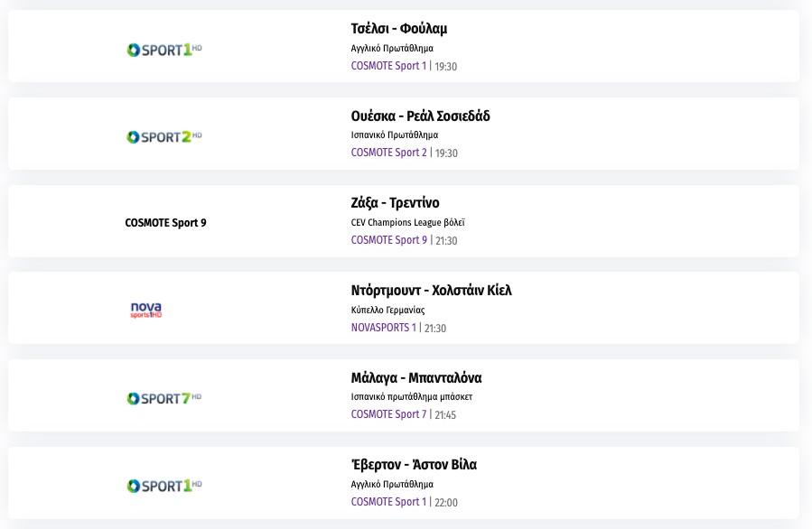The width and height of the screenshot is (812, 529).
Task: Open the Ουέσκα - Ρεάλ Σοσιεδάδ match
Action: 420,116
